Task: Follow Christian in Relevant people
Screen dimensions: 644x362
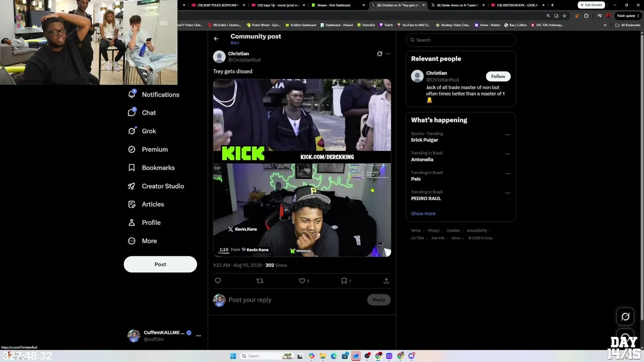Action: click(498, 76)
